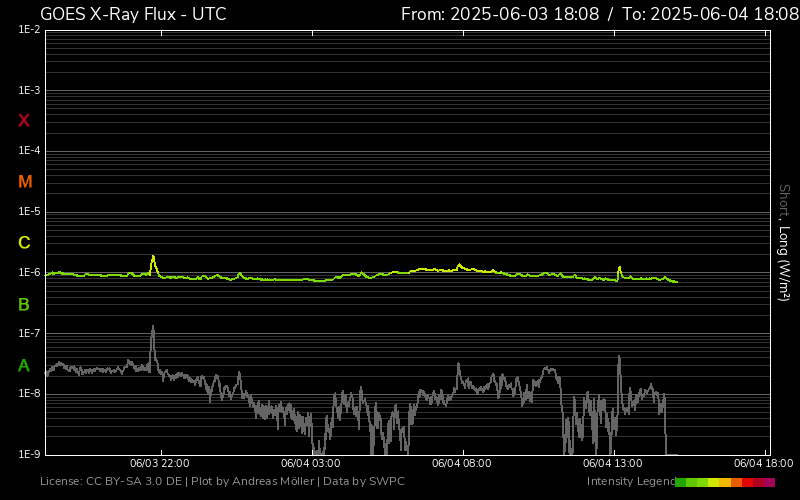Select the 06/03 22:00 time axis label
800x500 pixels.
point(160,463)
